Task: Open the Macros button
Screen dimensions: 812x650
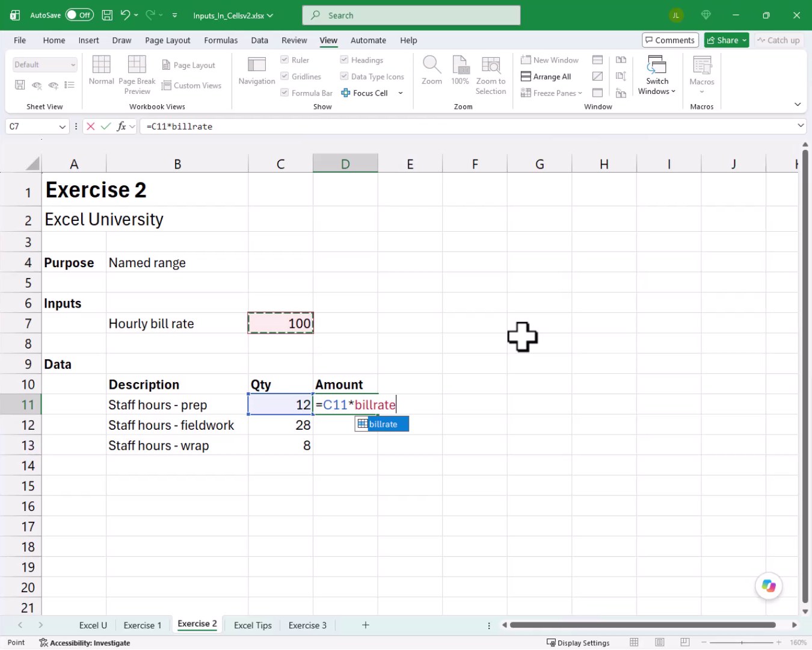Action: pyautogui.click(x=702, y=75)
